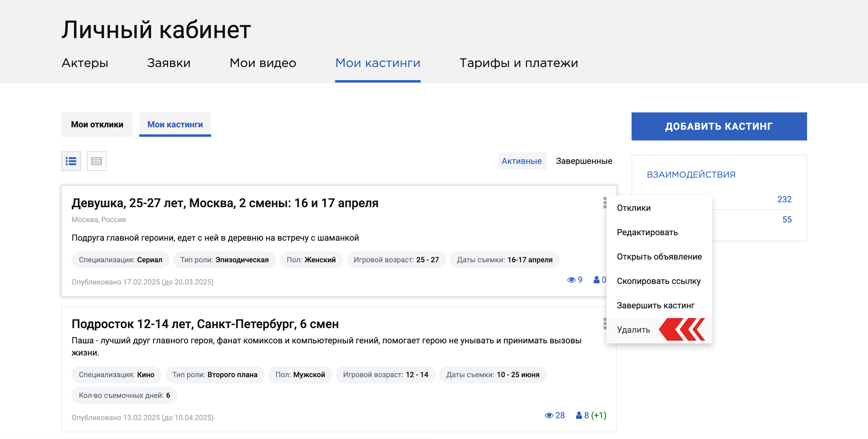Viewport: 868px width, 439px height.
Task: Click views eye icon showing 9
Action: coord(571,280)
